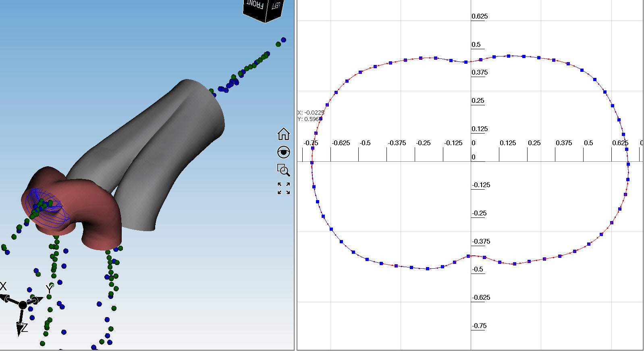
Task: Click the LEFT face of the view cube
Action: [x=276, y=6]
